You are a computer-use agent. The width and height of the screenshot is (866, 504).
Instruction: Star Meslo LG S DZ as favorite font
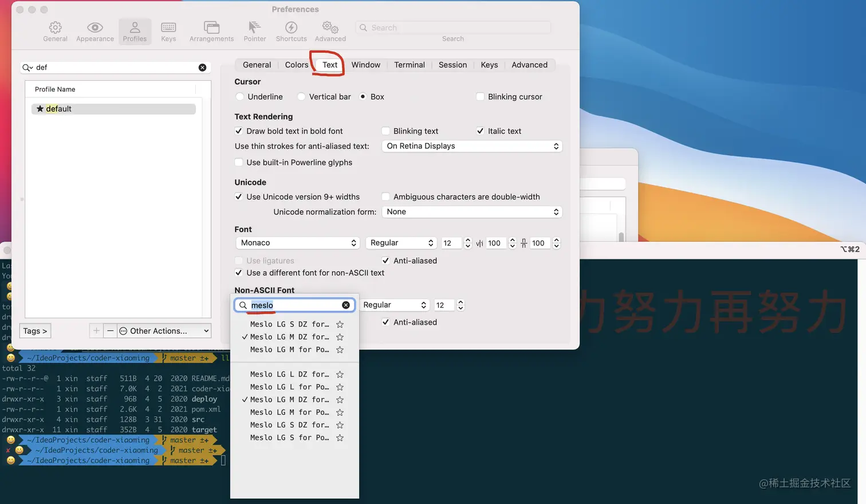click(x=340, y=324)
